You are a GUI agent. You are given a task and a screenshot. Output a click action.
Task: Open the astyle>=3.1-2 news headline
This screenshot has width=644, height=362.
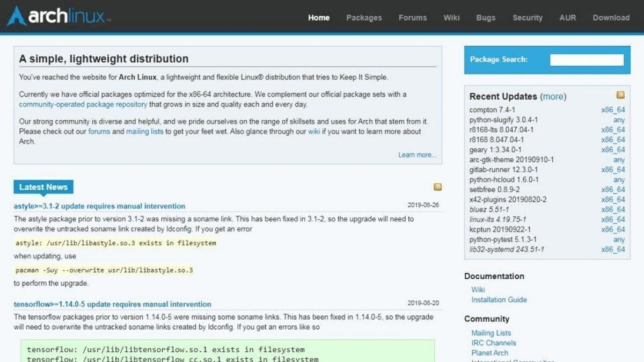[99, 206]
